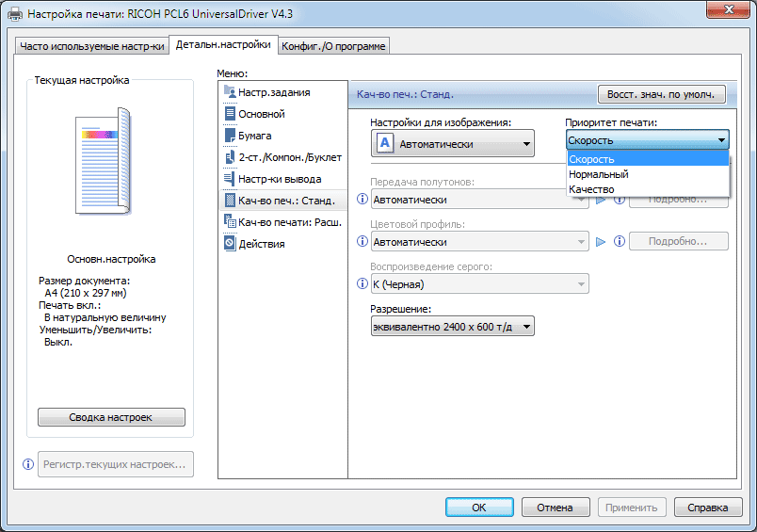Click the Бумага menu icon
757x532 pixels.
tap(230, 136)
